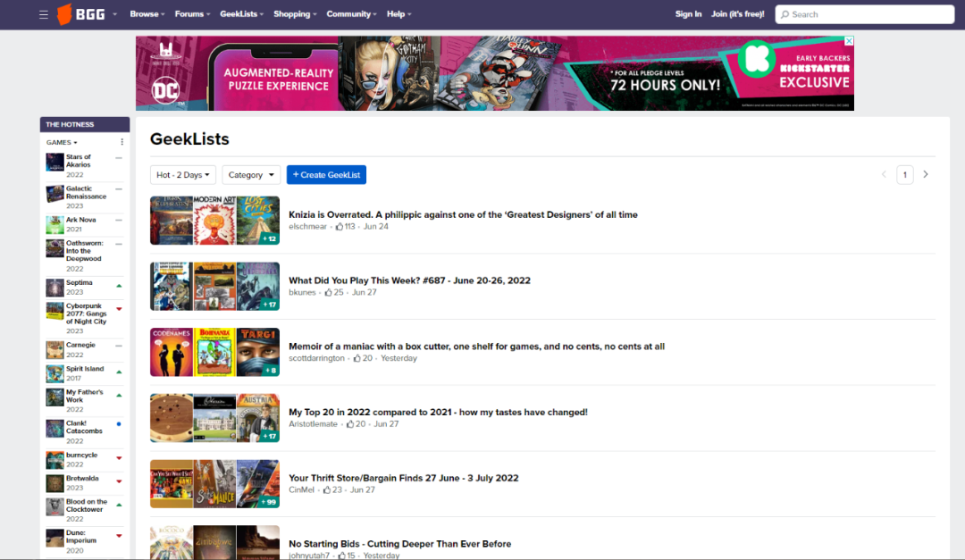Click the Sign In link
The image size is (965, 560).
point(688,14)
